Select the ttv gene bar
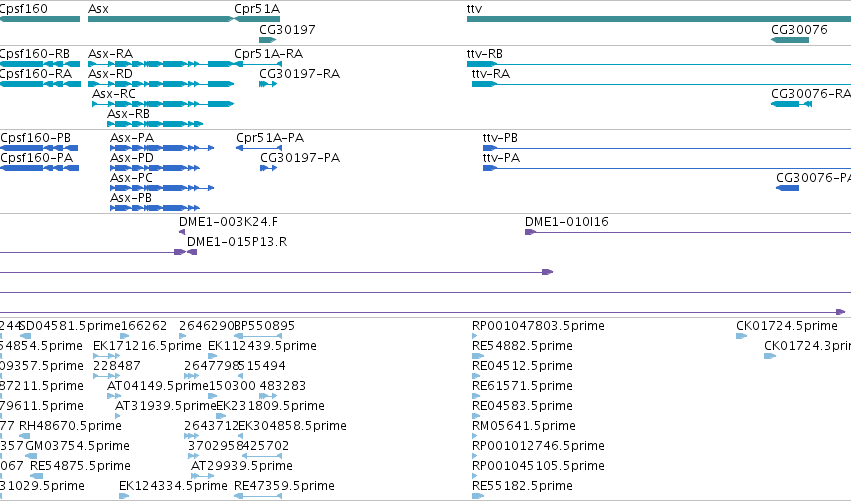 pyautogui.click(x=659, y=19)
